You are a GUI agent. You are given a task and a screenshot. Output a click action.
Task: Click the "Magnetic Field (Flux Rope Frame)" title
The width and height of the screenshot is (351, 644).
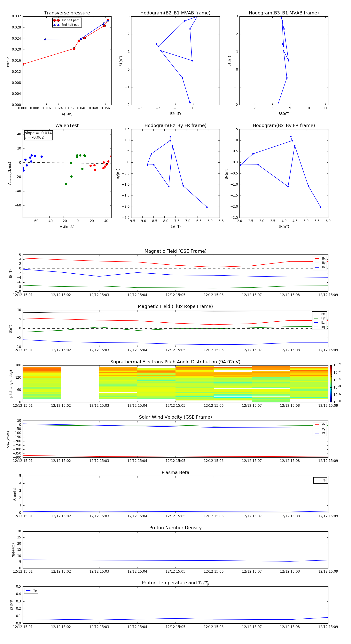(x=175, y=307)
